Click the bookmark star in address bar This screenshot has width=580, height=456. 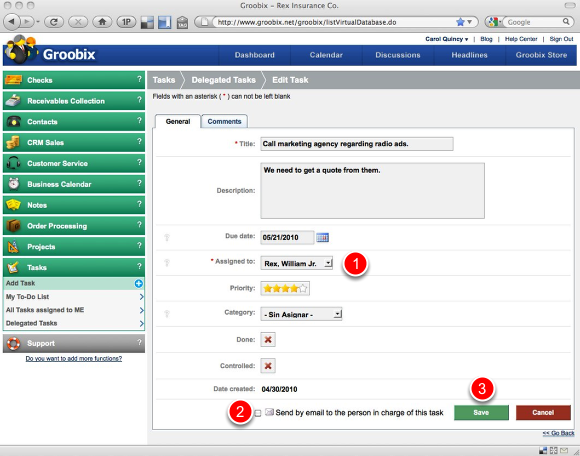click(460, 22)
